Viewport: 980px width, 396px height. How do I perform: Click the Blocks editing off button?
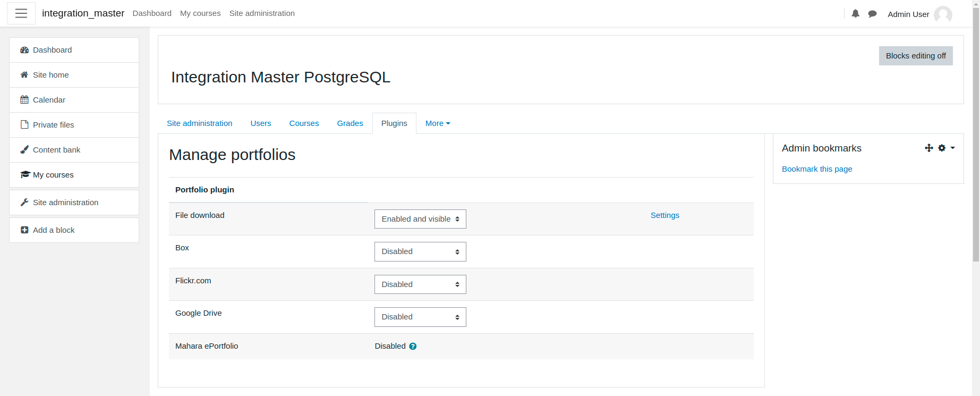(916, 56)
